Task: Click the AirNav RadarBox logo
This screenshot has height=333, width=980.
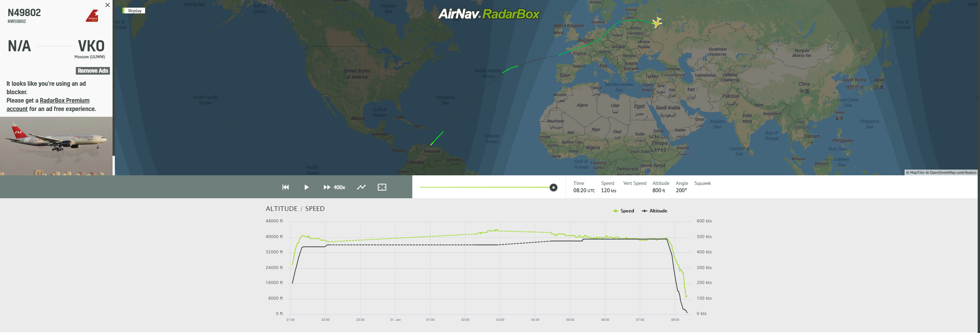Action: 489,14
